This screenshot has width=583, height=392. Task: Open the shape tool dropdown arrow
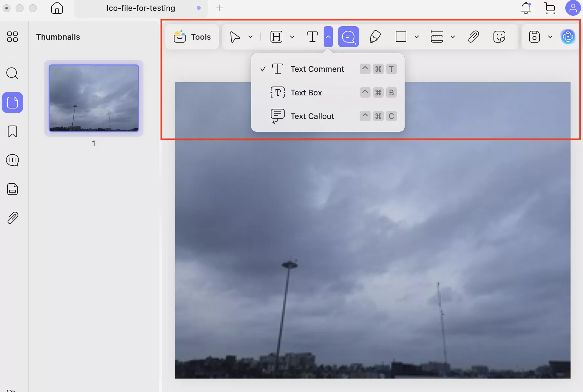[x=417, y=37]
